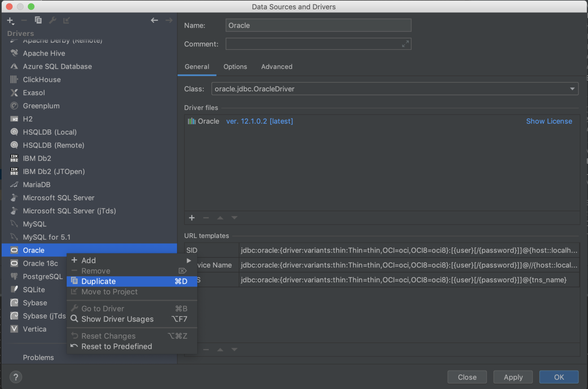
Task: Click Add in the context menu
Action: coord(131,260)
